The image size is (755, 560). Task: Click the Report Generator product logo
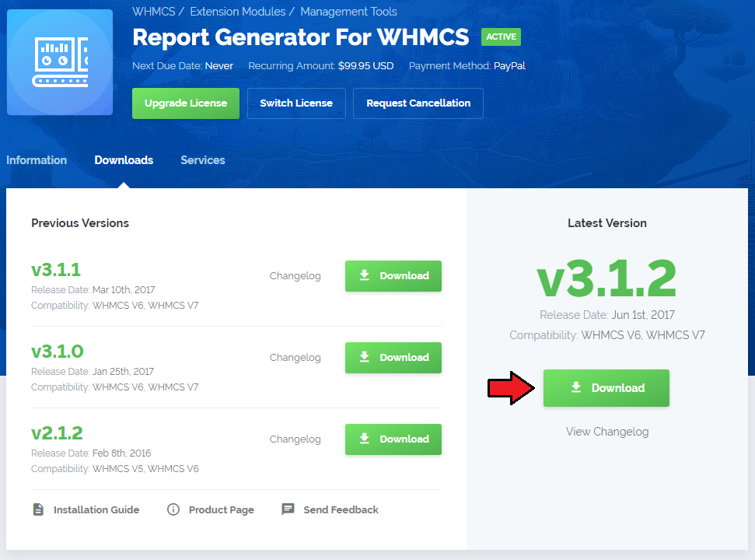[x=60, y=62]
